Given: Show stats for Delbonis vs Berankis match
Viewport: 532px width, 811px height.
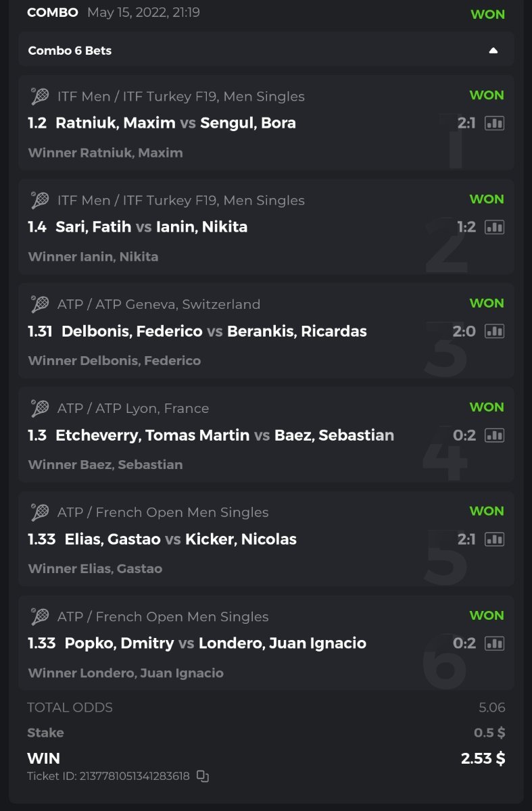Looking at the screenshot, I should (x=494, y=331).
